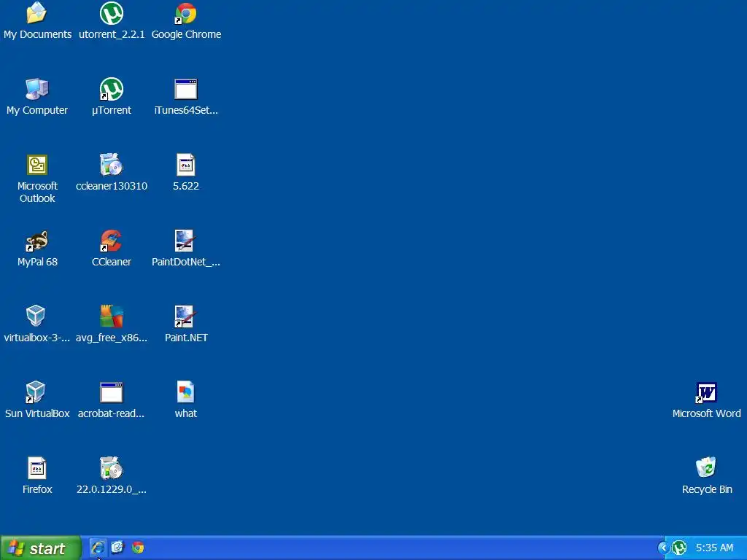The height and width of the screenshot is (560, 747).
Task: Select the My Computer icon
Action: tap(36, 89)
